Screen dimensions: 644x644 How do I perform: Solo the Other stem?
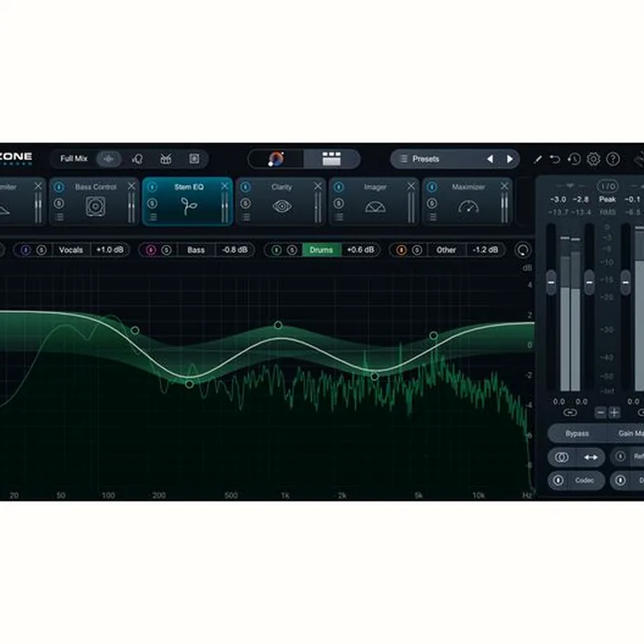pos(417,250)
